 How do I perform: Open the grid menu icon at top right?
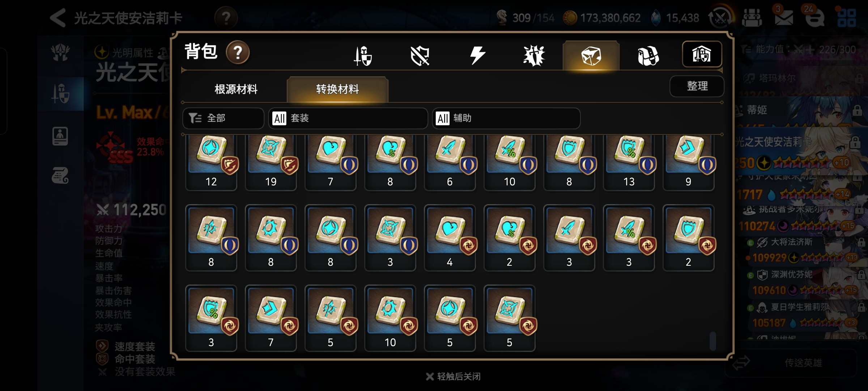click(x=847, y=17)
